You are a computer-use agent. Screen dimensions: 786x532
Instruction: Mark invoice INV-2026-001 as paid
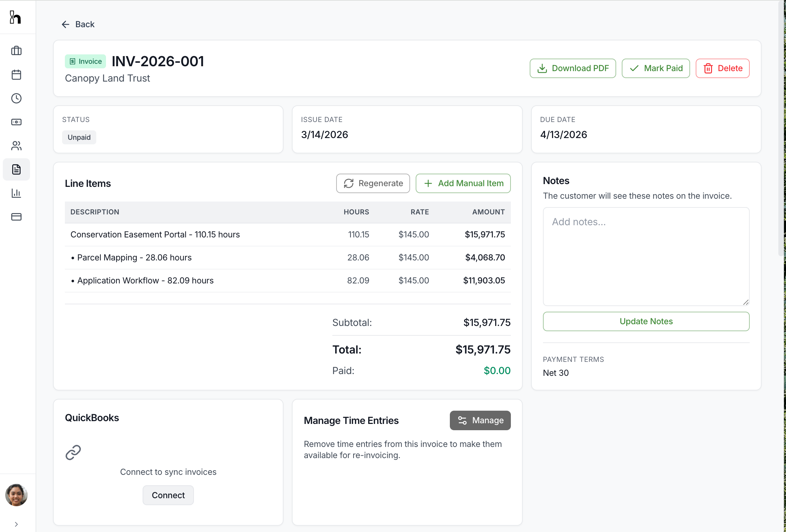coord(655,68)
